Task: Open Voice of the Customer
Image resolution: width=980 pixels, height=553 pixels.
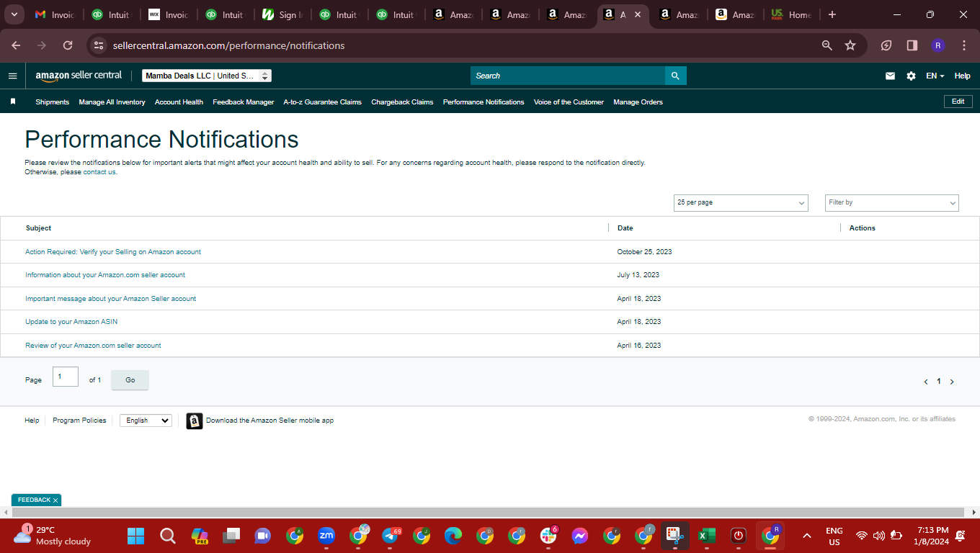Action: click(569, 102)
